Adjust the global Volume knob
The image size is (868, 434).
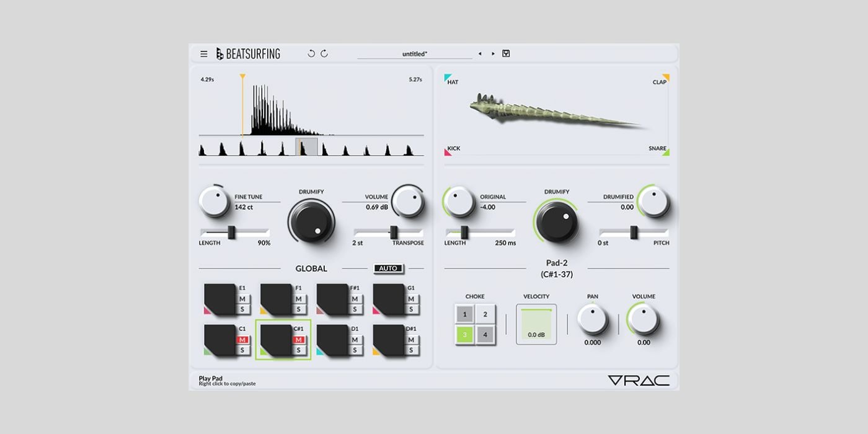click(x=408, y=201)
